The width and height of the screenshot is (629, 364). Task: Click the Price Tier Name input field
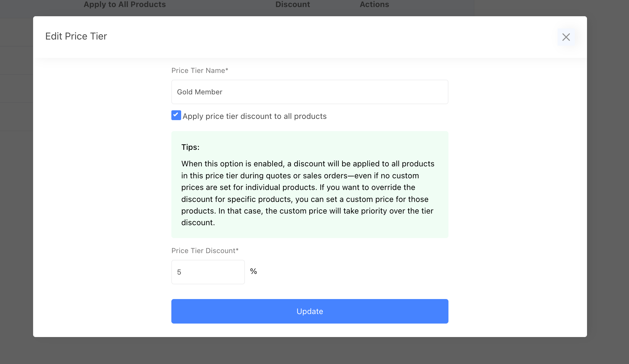(x=310, y=92)
